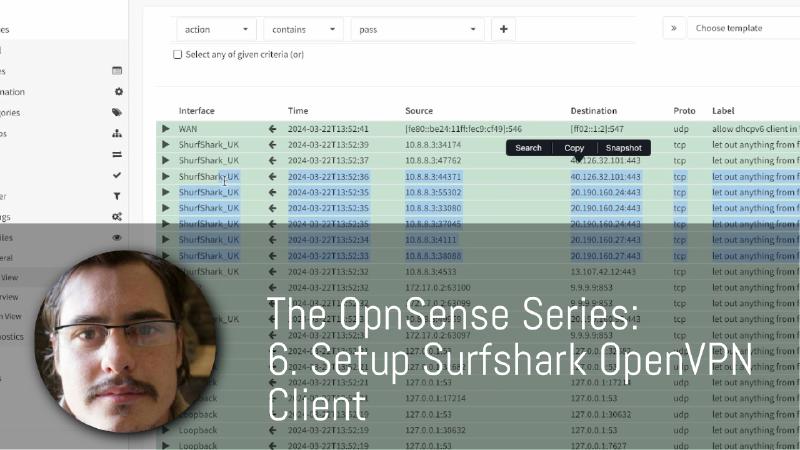This screenshot has width=800, height=450.
Task: Click source [fe80::be24:11ff:fec9:cf49]:546
Action: (463, 129)
